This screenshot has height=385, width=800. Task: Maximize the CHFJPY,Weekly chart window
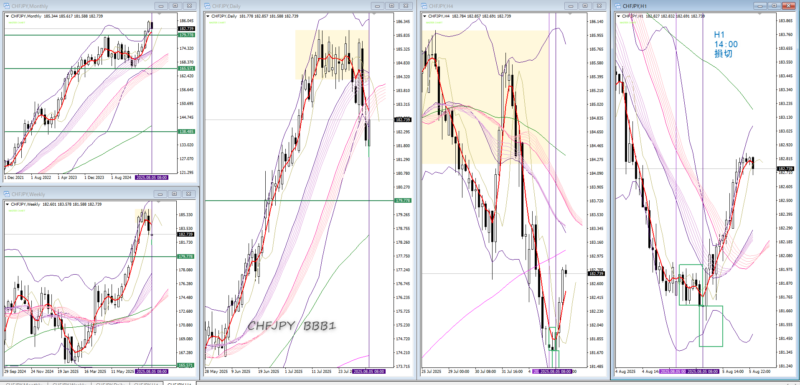pos(175,194)
